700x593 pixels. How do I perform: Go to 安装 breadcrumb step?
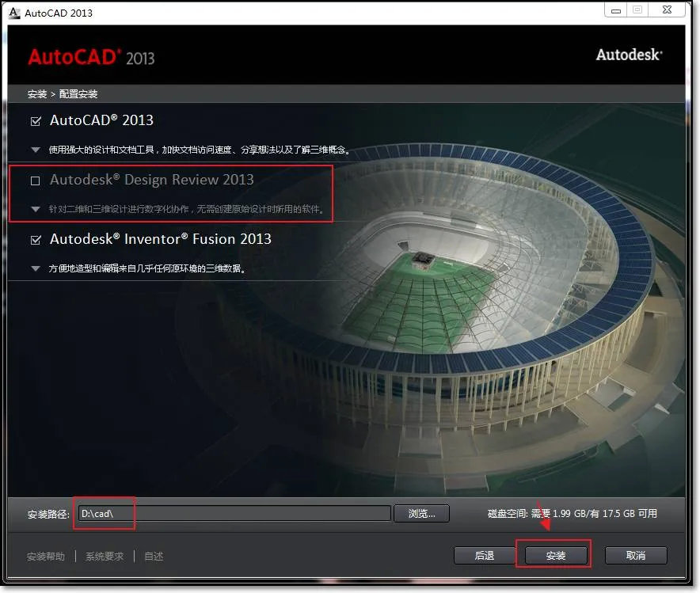click(x=37, y=94)
